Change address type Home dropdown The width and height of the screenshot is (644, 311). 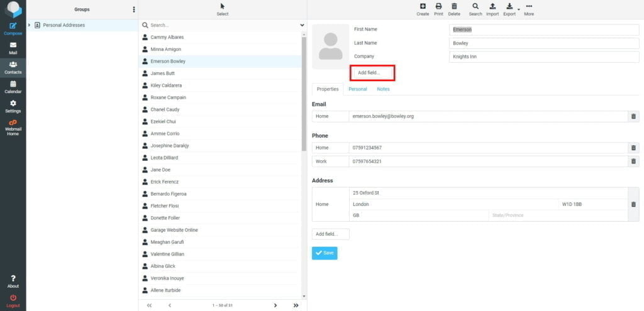[x=331, y=204]
